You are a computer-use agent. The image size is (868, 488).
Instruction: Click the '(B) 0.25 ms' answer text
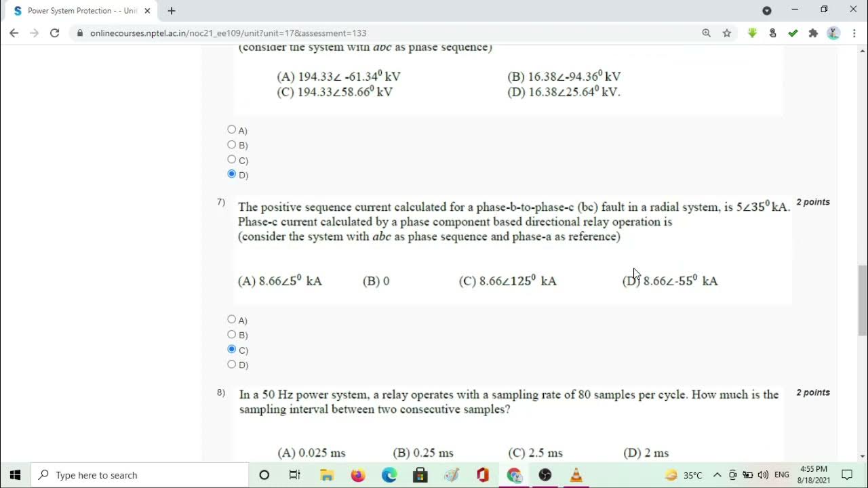[423, 453]
